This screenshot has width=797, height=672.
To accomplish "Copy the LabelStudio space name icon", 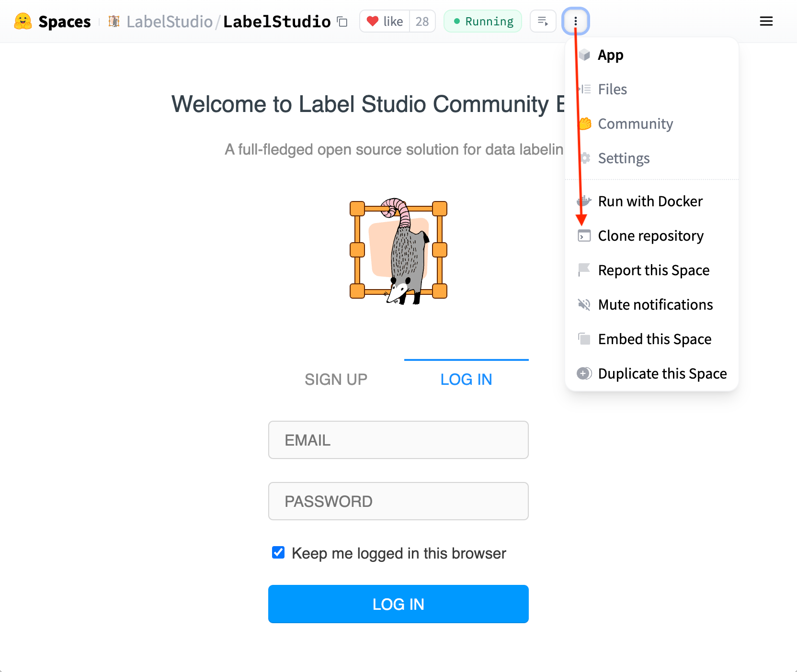I will pyautogui.click(x=342, y=22).
